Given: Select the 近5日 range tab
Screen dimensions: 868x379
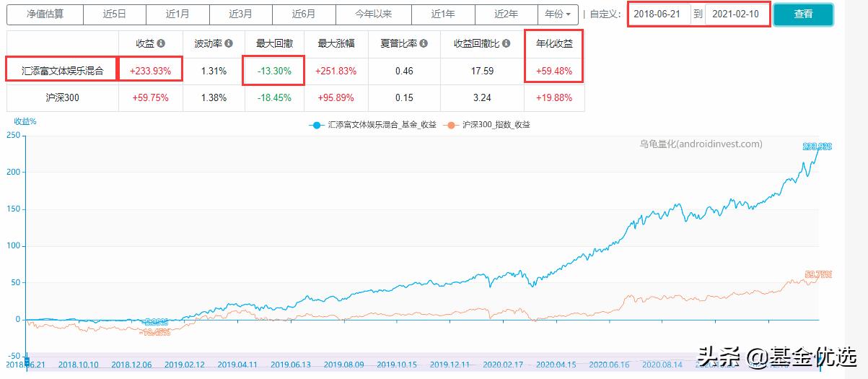Looking at the screenshot, I should tap(115, 14).
